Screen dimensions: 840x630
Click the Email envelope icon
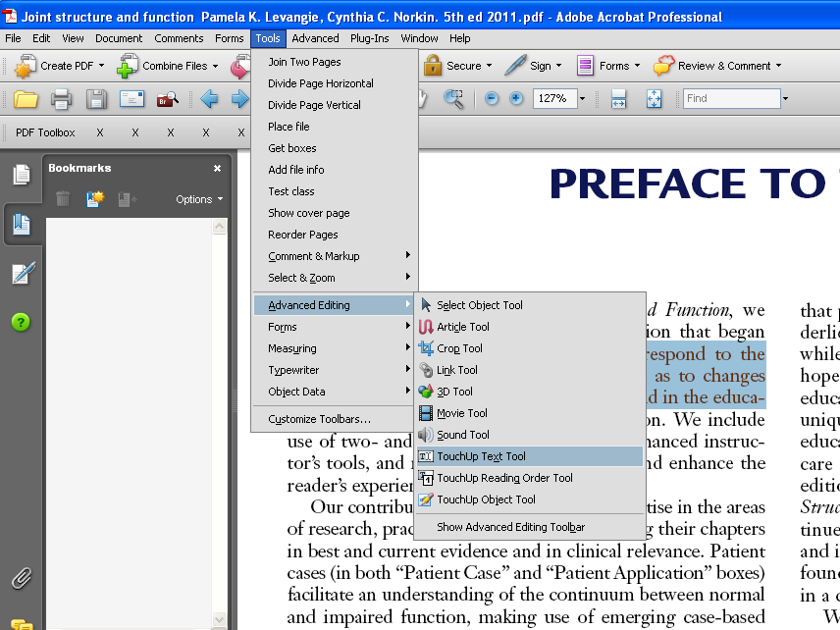click(131, 99)
